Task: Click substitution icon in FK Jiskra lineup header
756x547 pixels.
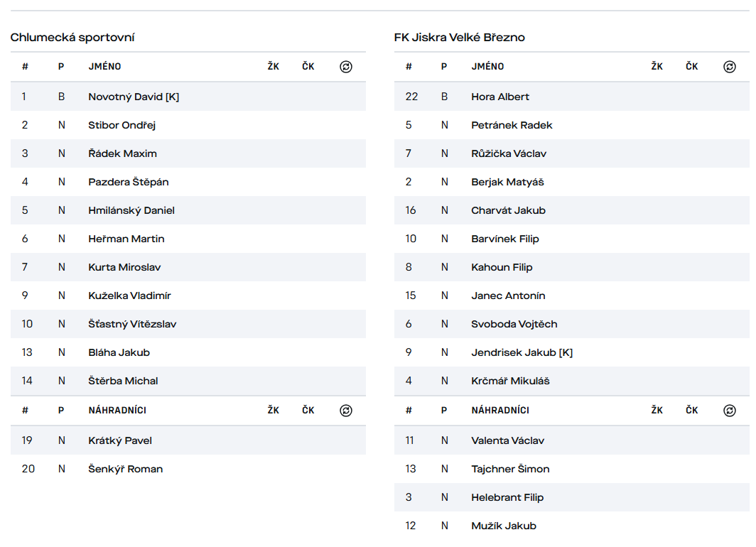Action: [730, 67]
